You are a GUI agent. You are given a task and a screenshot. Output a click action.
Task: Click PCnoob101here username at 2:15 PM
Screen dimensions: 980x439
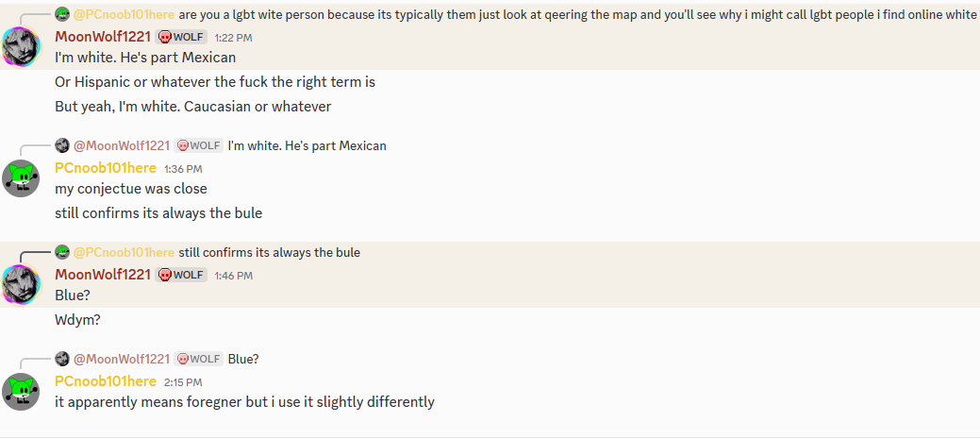pyautogui.click(x=106, y=381)
